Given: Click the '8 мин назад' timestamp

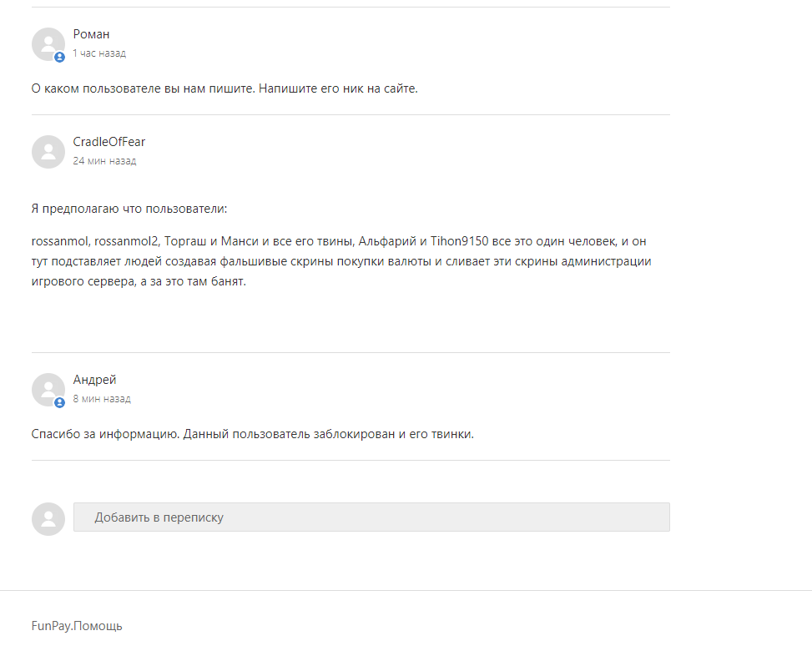Looking at the screenshot, I should click(x=102, y=399).
